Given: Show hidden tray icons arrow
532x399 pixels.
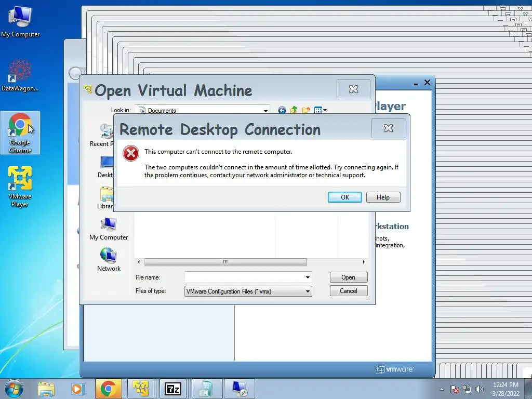Looking at the screenshot, I should pyautogui.click(x=442, y=389).
